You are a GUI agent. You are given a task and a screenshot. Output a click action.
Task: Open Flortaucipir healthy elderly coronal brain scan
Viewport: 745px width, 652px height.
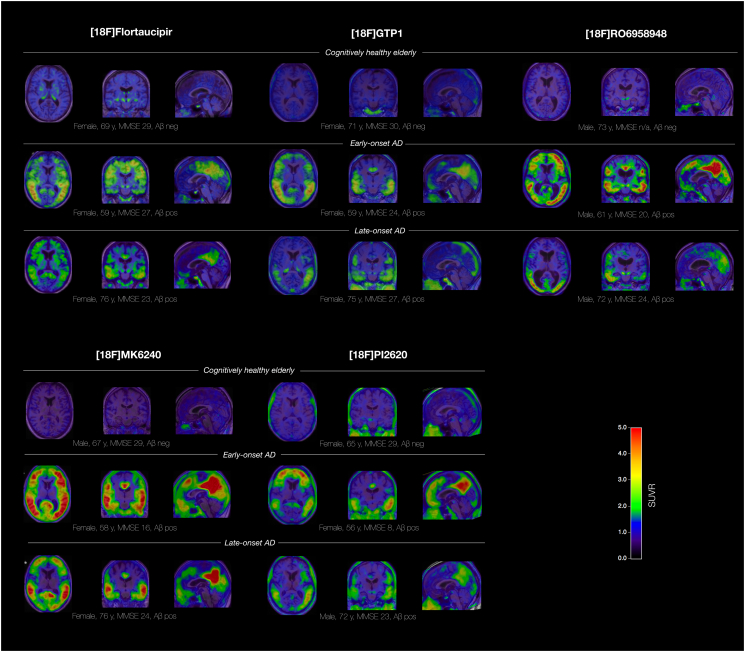tap(126, 94)
